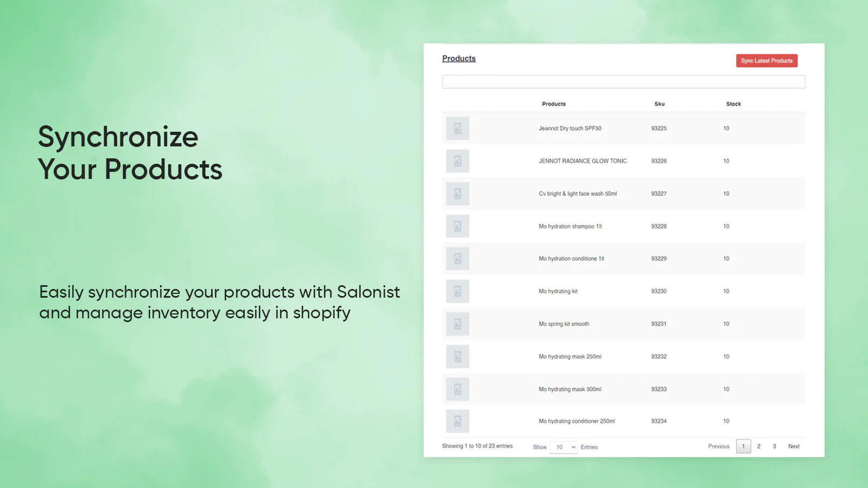Click the Showing 1 to 10 of 23 entries text
This screenshot has width=868, height=488.
pyautogui.click(x=477, y=446)
